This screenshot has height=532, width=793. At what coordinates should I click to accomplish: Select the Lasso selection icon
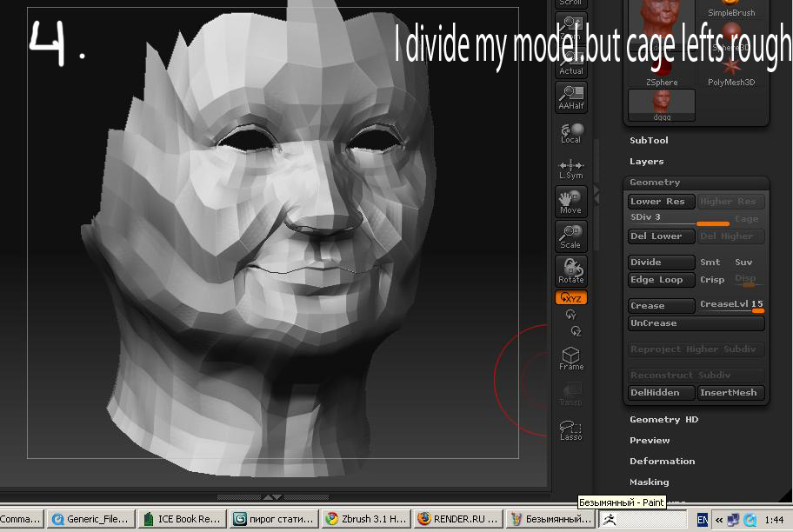pos(571,429)
